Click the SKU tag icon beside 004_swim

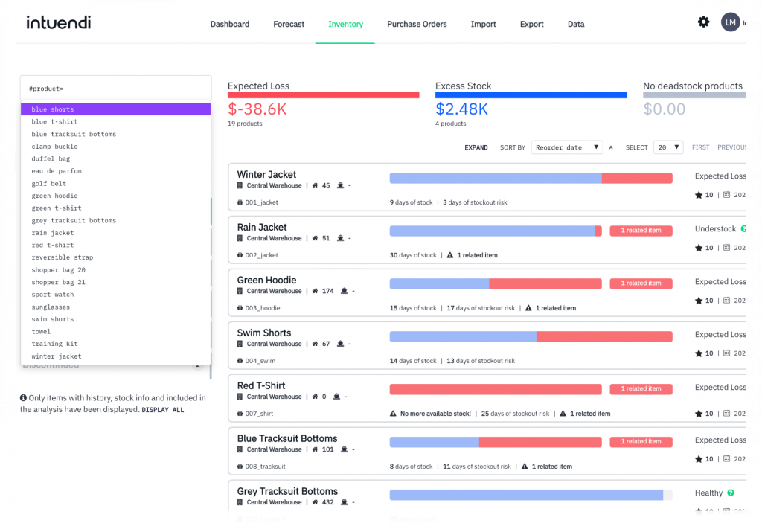click(x=240, y=361)
